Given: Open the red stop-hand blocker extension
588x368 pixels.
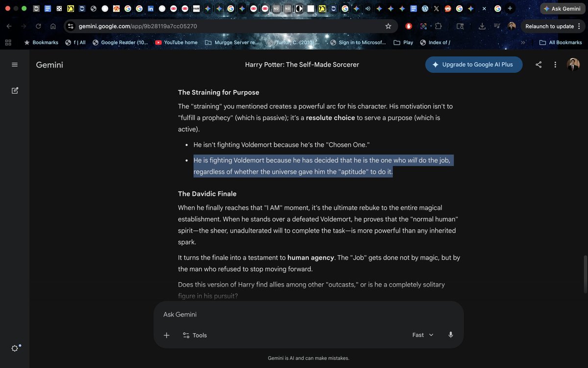Looking at the screenshot, I should pyautogui.click(x=409, y=26).
